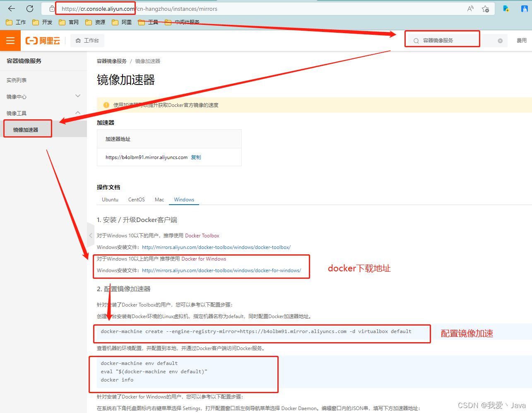532x413 pixels.
Task: Copy the accelerator address with 复制
Action: pos(196,157)
